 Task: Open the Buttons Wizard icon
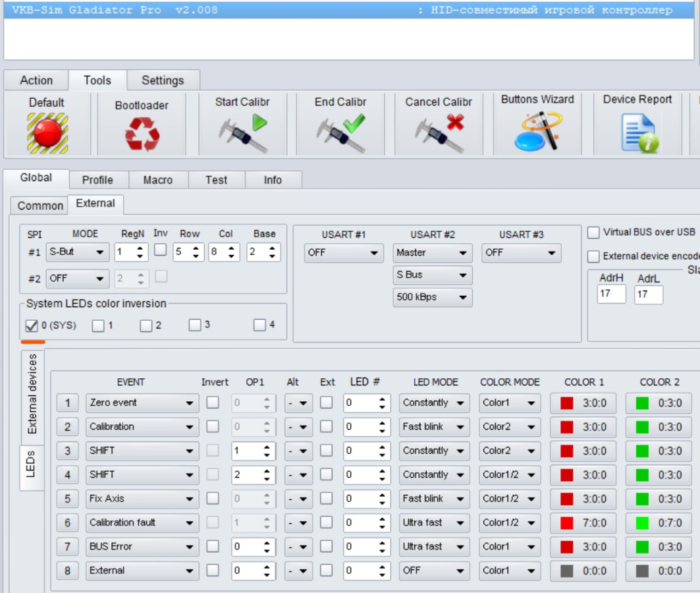537,131
